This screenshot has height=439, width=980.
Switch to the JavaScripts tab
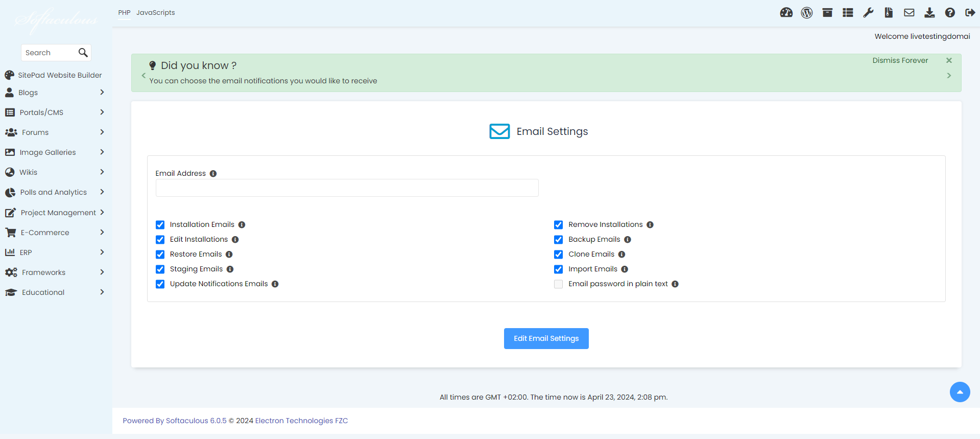155,13
